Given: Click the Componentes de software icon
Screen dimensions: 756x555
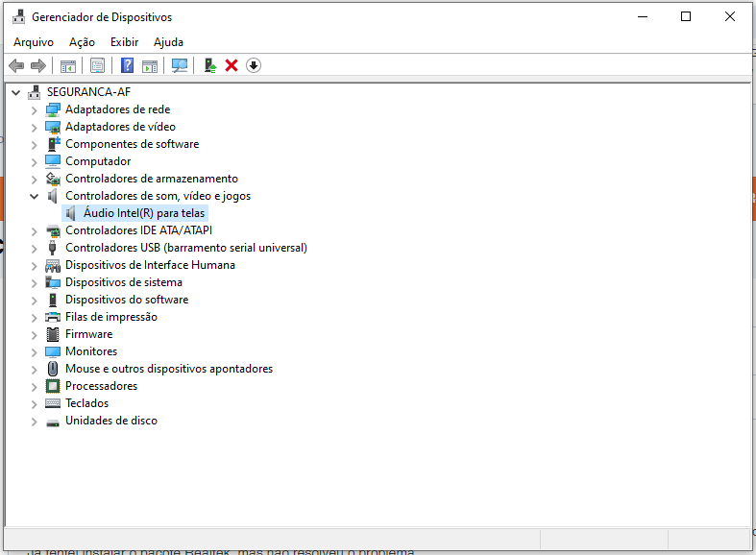Looking at the screenshot, I should point(53,144).
